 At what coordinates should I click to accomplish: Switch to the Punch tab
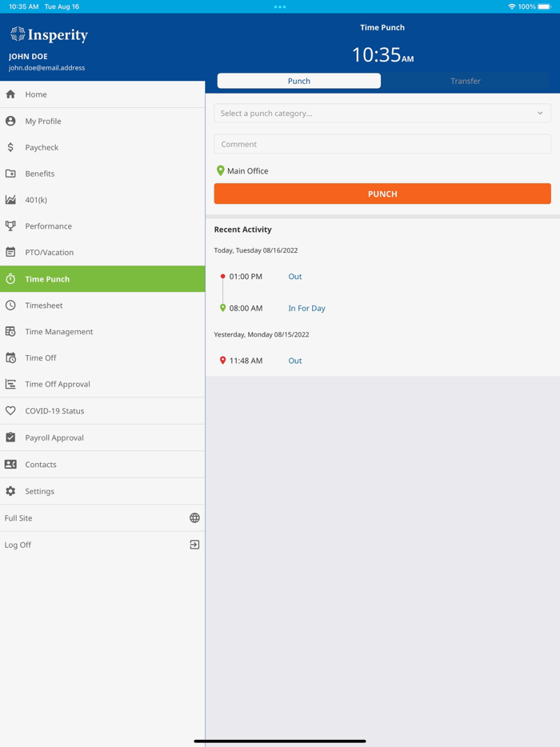click(x=299, y=81)
